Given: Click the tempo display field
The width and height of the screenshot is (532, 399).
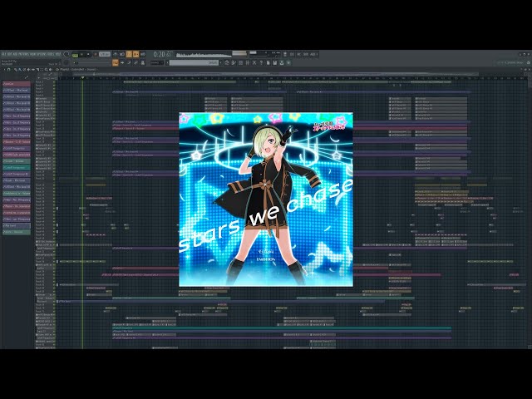Looking at the screenshot, I should pyautogui.click(x=105, y=54).
